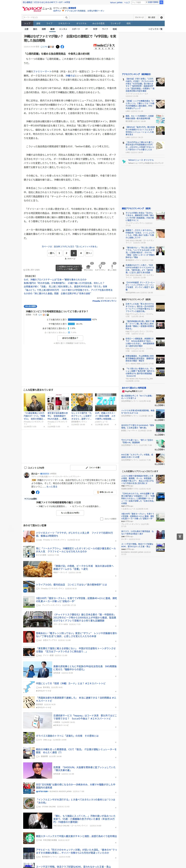Click the poll comment count icon
Image resolution: width=186 pixels, height=868 pixels.
(x=40, y=315)
